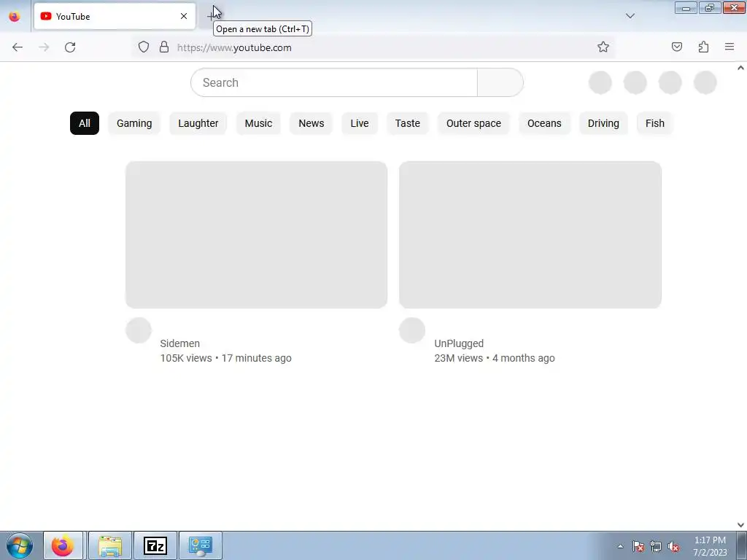Choose the Outer space category chip
The width and height of the screenshot is (747, 560).
473,123
